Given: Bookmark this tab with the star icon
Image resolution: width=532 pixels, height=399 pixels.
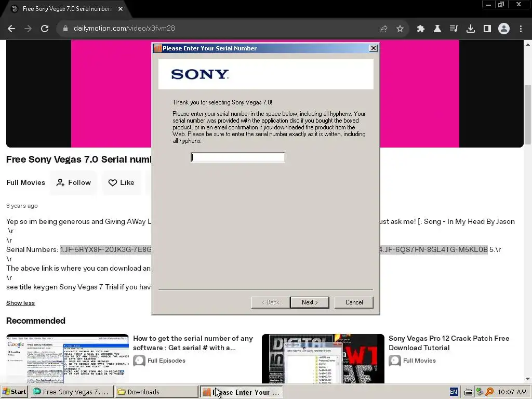Looking at the screenshot, I should point(400,29).
